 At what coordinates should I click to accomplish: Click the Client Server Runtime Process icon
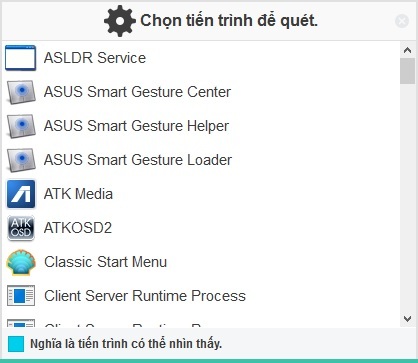click(21, 296)
